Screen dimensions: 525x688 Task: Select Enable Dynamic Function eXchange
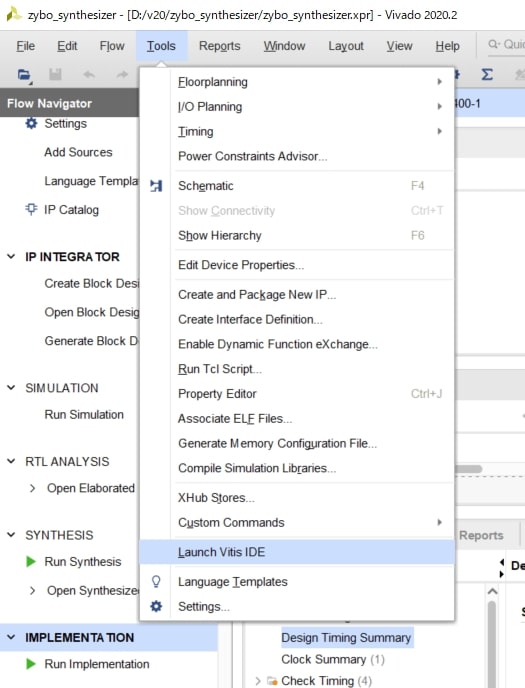297,344
